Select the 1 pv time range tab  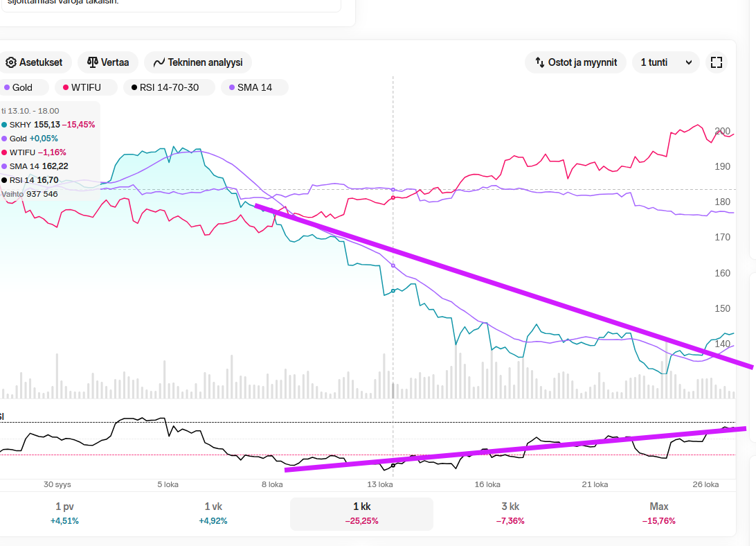pyautogui.click(x=64, y=513)
